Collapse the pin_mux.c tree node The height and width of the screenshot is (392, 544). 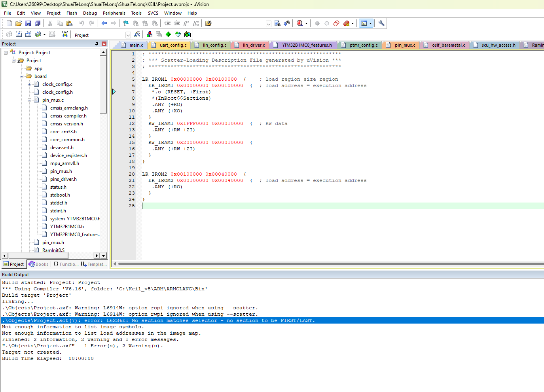(30, 100)
